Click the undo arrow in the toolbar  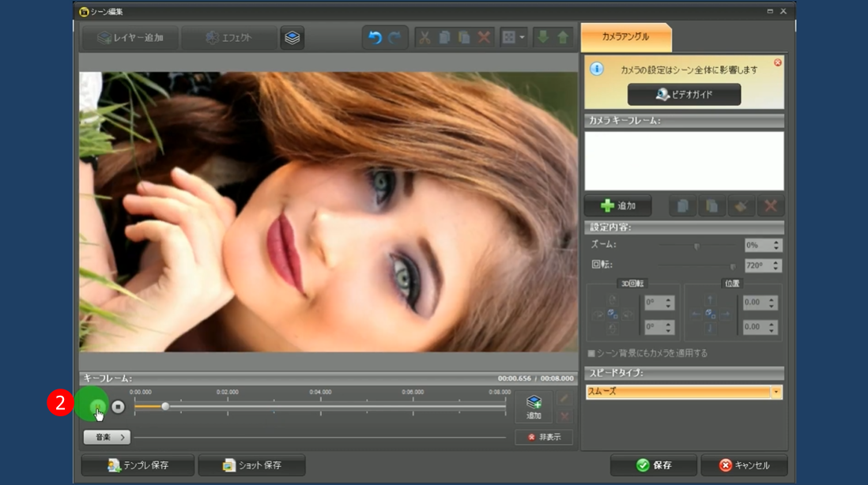[375, 38]
